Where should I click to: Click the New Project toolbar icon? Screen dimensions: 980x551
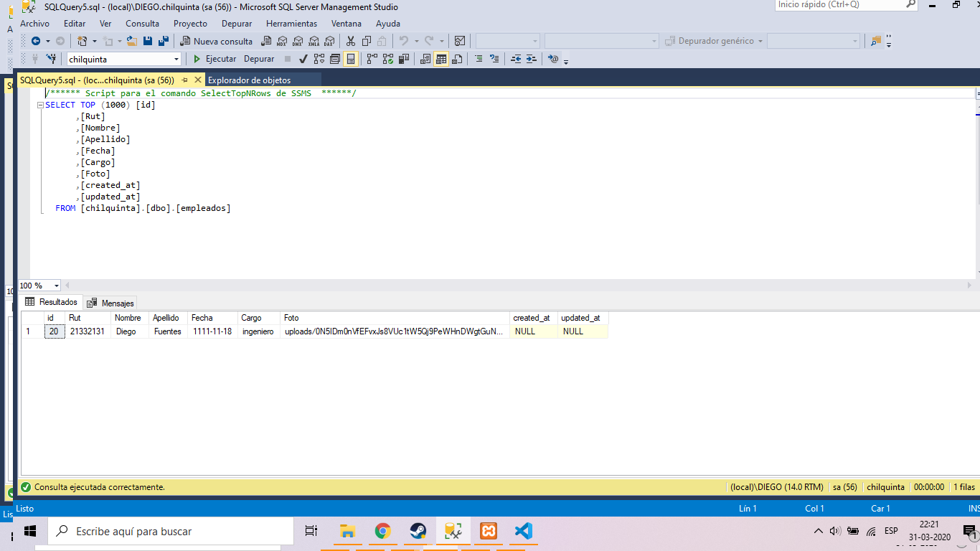click(x=82, y=41)
